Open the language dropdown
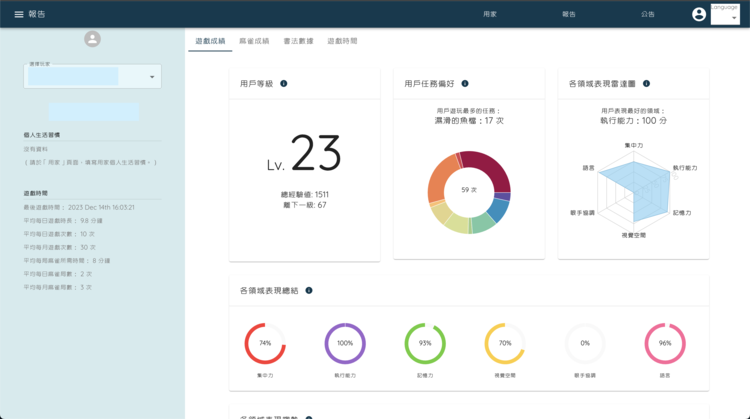The height and width of the screenshot is (419, 750). [x=725, y=15]
